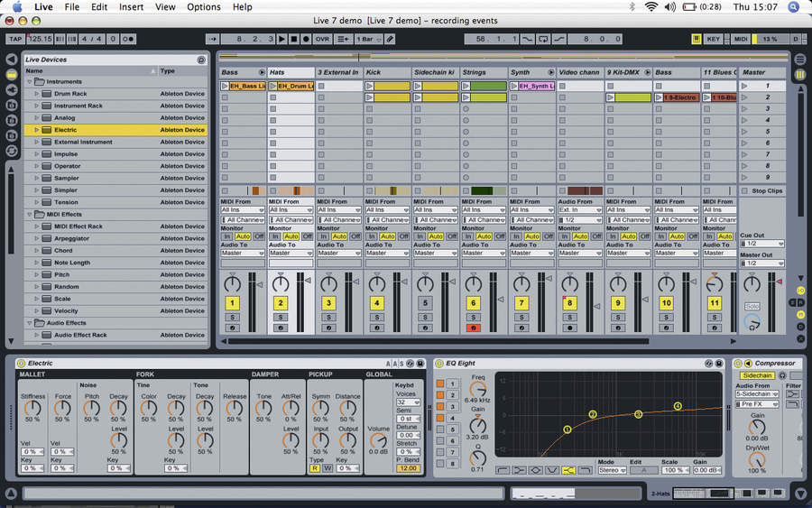Click the Punch-In switch icon
Image resolution: width=812 pixels, height=508 pixels.
527,39
